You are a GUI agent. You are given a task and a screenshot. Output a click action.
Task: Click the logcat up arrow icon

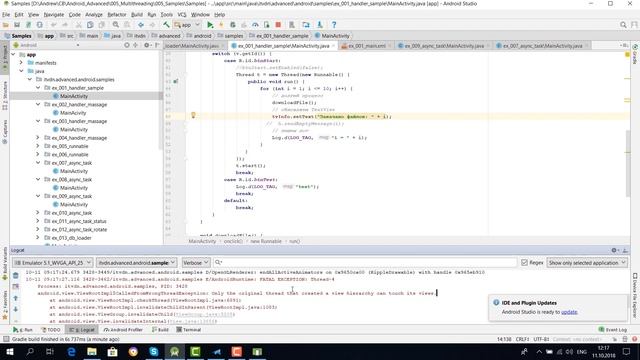(x=16, y=298)
